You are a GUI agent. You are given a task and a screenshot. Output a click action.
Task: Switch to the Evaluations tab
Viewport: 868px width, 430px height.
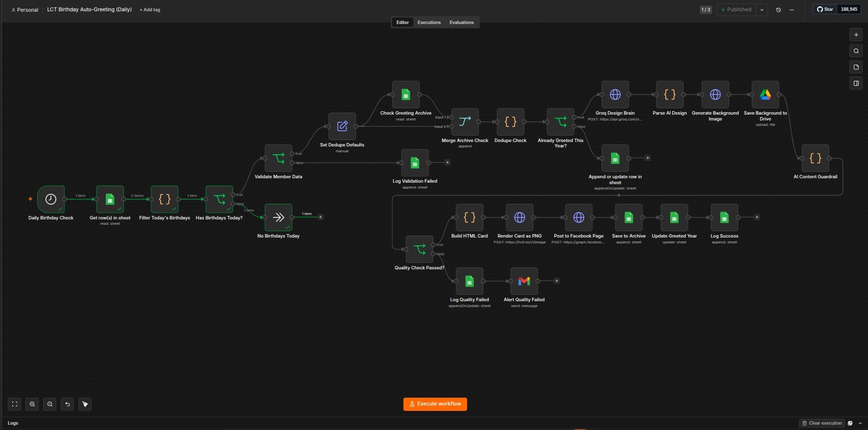pos(462,23)
